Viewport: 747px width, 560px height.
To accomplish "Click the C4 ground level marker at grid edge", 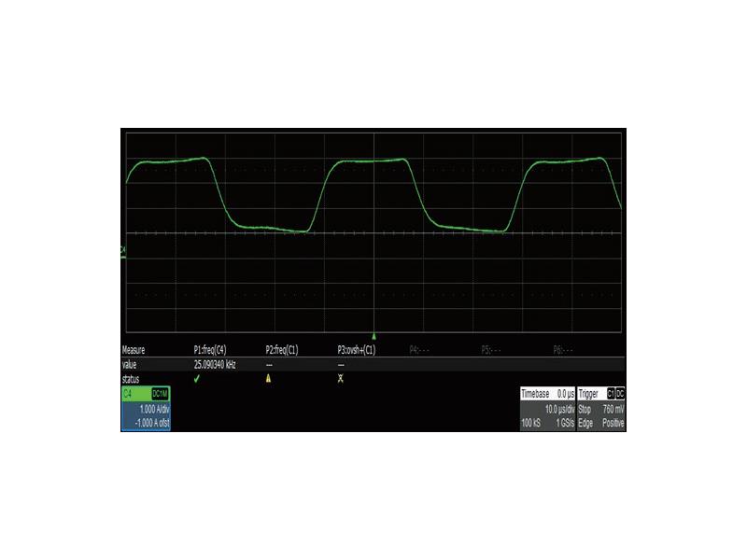I will pyautogui.click(x=123, y=253).
